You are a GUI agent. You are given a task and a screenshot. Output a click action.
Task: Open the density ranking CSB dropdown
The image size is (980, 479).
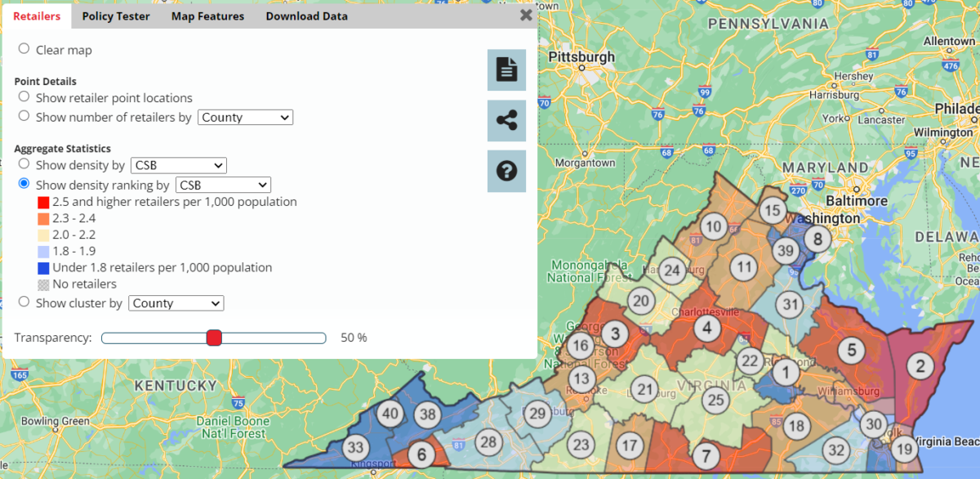point(223,184)
